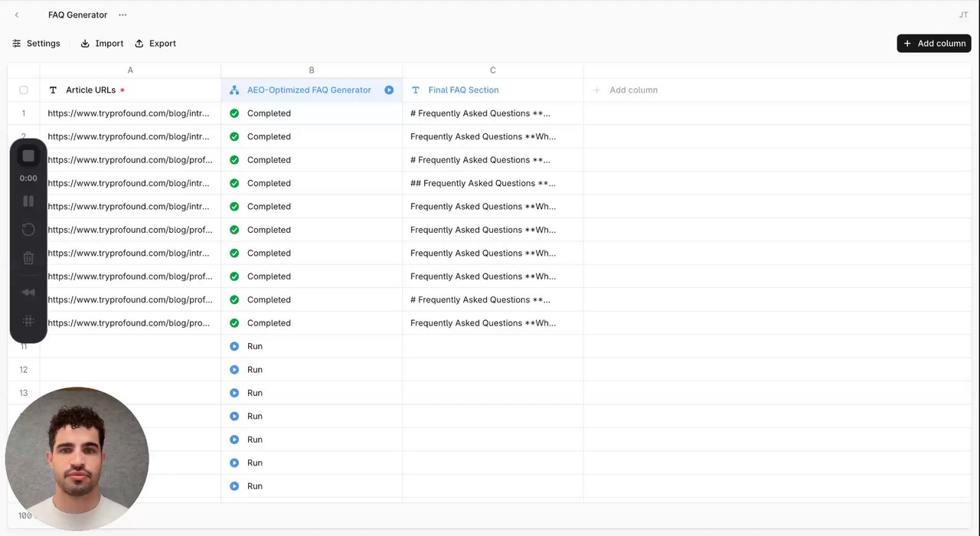This screenshot has width=980, height=536.
Task: Stop the screen recording with the square button
Action: (x=28, y=156)
